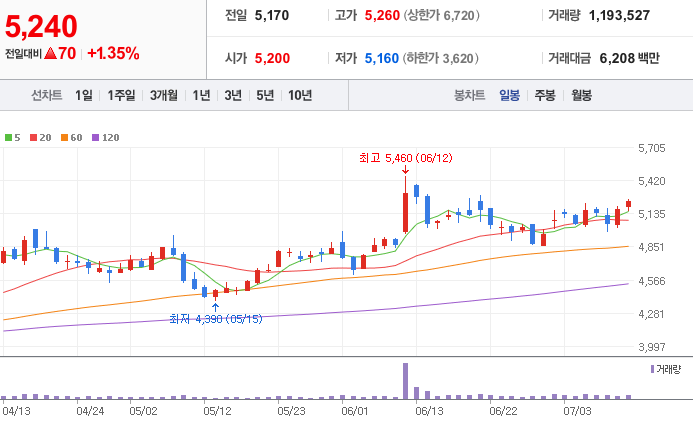Click the 거래량 value 1,193,527
Screen dimensions: 693x435
[x=619, y=15]
